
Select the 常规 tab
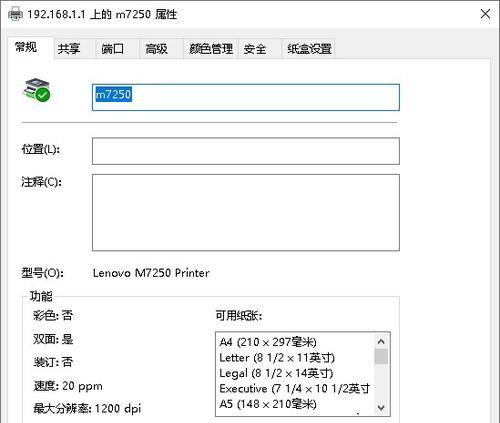pos(26,47)
